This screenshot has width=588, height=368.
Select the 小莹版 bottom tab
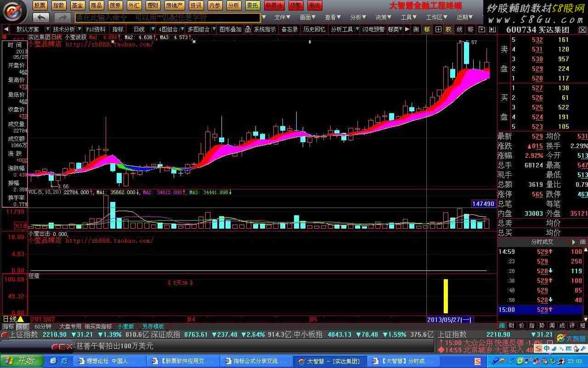click(125, 326)
